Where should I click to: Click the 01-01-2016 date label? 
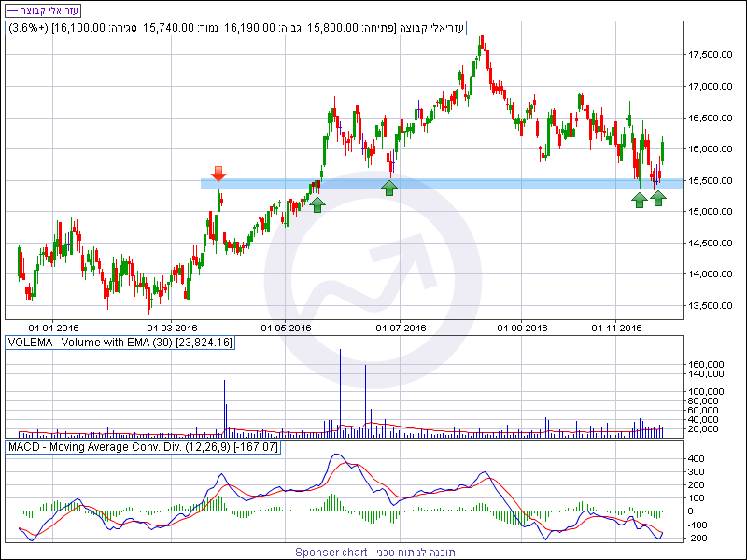pyautogui.click(x=53, y=329)
